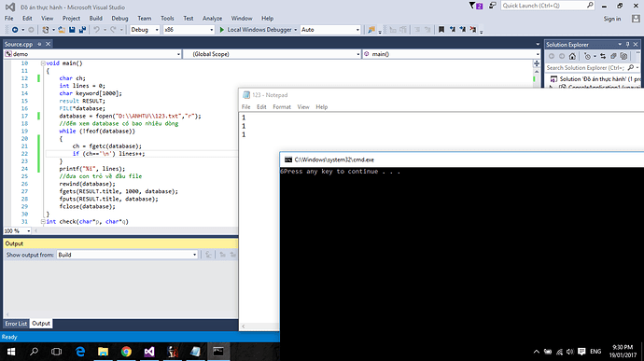Click Pending Changes Filter clock icon

click(x=588, y=56)
